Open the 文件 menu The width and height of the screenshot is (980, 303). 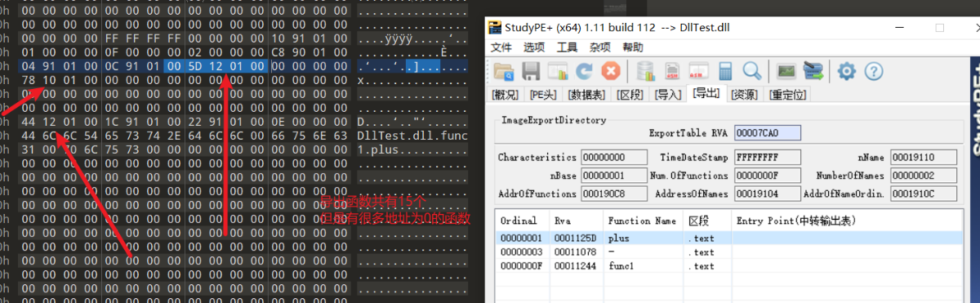coord(501,47)
